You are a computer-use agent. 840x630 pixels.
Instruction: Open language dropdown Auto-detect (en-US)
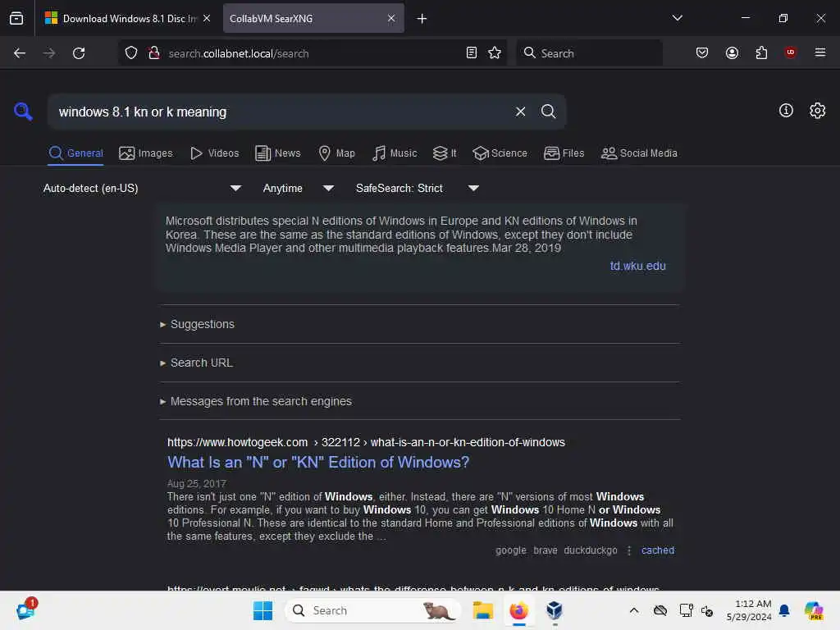pos(142,188)
